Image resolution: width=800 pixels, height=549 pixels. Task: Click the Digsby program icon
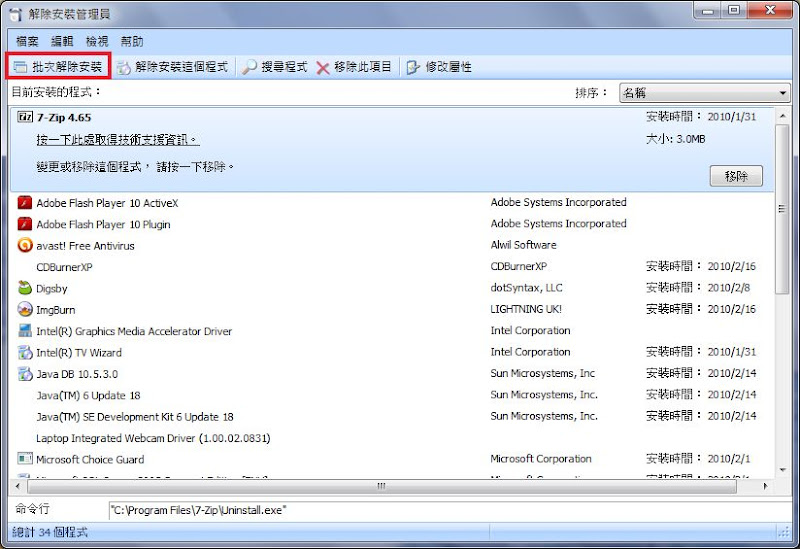pos(24,288)
